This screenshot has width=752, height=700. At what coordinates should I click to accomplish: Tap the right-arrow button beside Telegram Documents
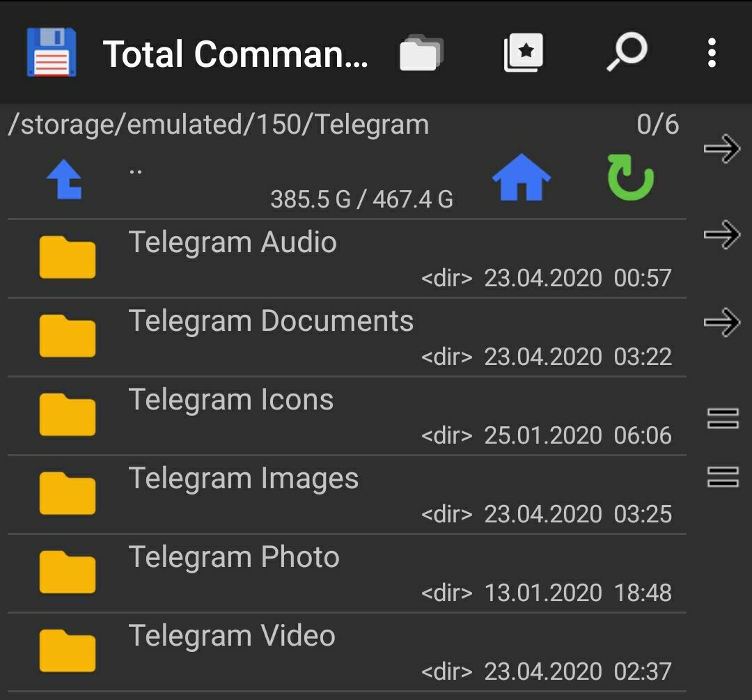point(721,322)
